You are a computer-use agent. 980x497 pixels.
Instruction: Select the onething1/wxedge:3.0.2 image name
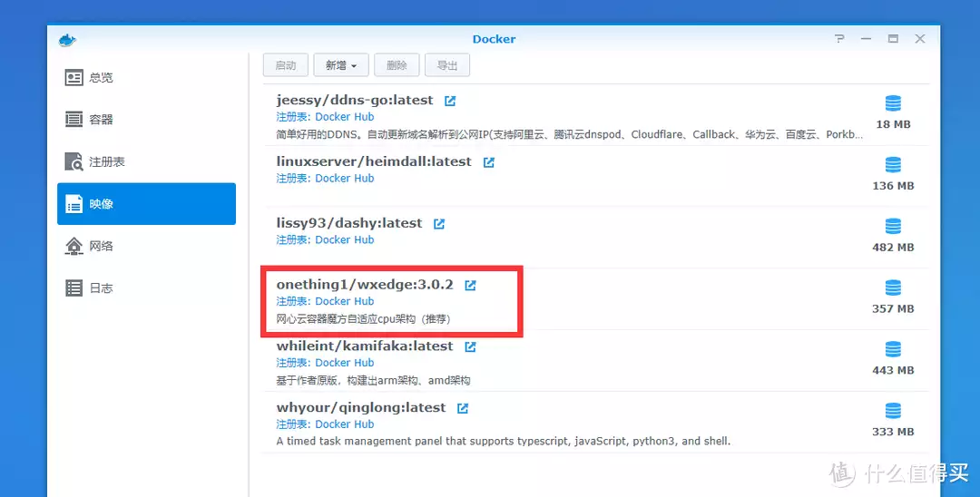(x=365, y=285)
